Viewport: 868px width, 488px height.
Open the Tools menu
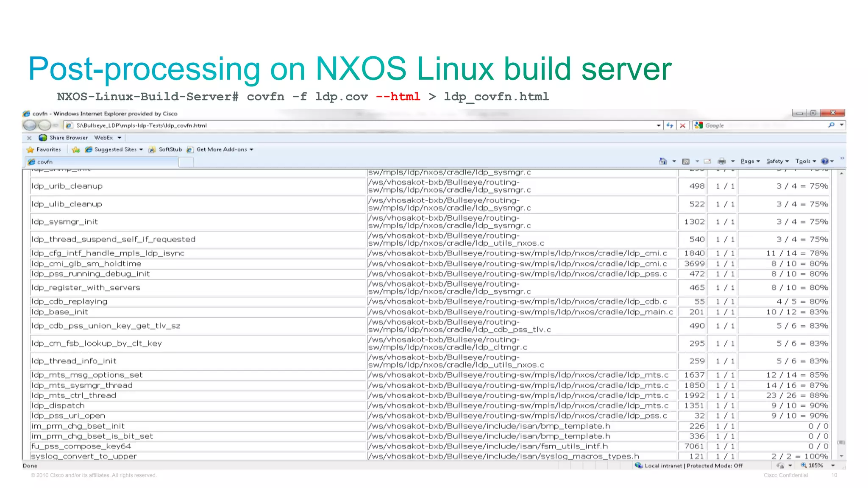806,161
